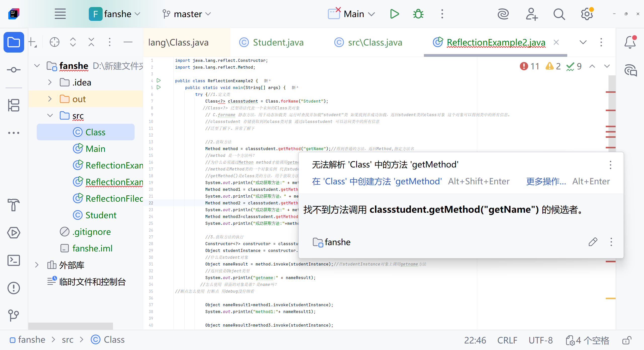Open the Structure tool window
644x350 pixels.
[14, 105]
